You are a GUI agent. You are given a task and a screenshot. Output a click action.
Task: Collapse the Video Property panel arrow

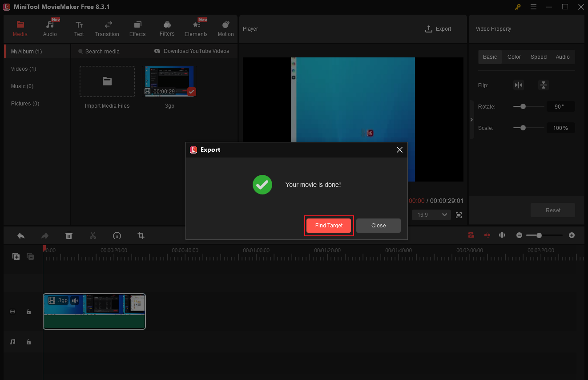(471, 120)
